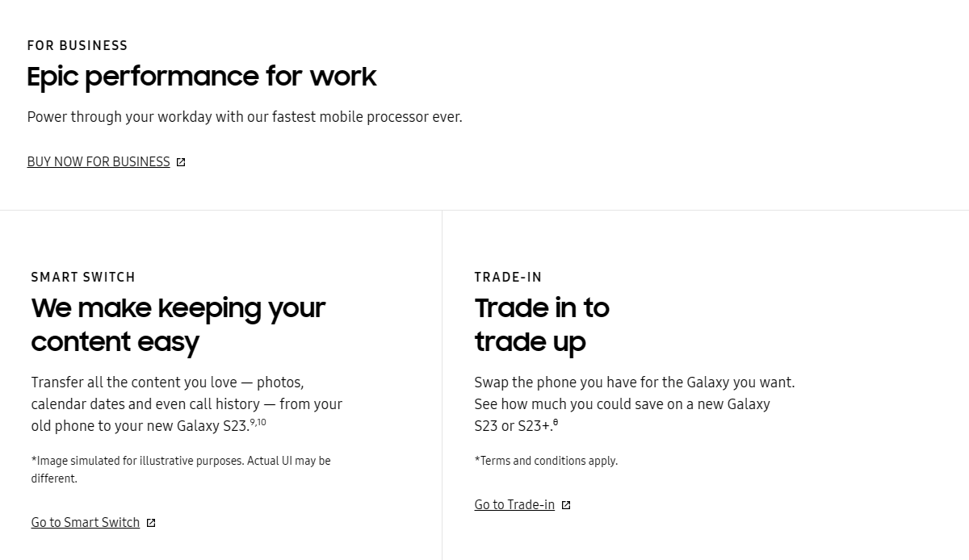
Task: Click the Image simulated for illustrative purposes disclaimer
Action: 181,470
